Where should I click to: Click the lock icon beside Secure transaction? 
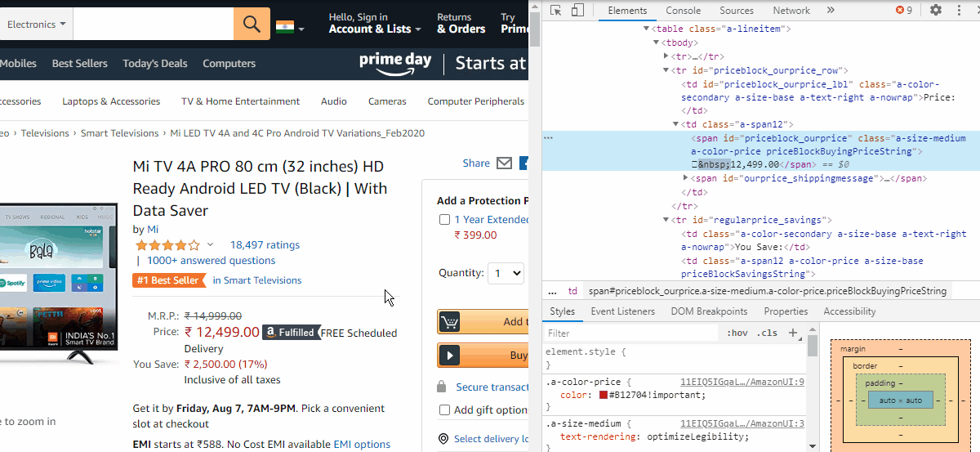(x=442, y=387)
